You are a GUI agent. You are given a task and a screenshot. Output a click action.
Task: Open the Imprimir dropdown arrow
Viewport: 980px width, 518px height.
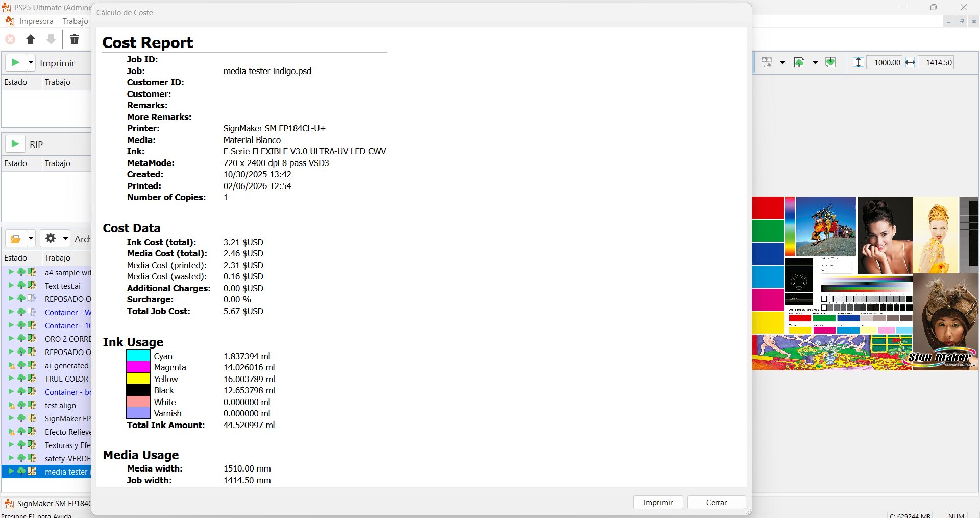31,63
